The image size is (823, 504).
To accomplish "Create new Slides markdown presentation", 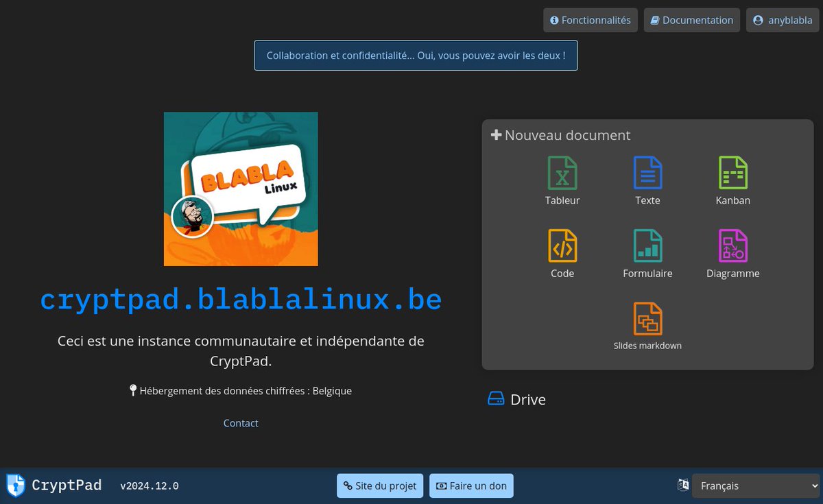I will 647,326.
